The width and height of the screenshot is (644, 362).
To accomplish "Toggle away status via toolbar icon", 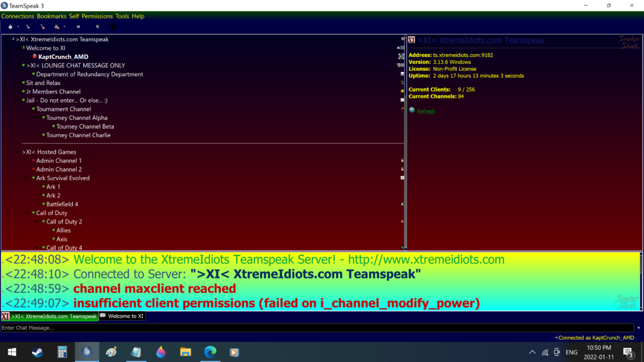I will 57,27.
